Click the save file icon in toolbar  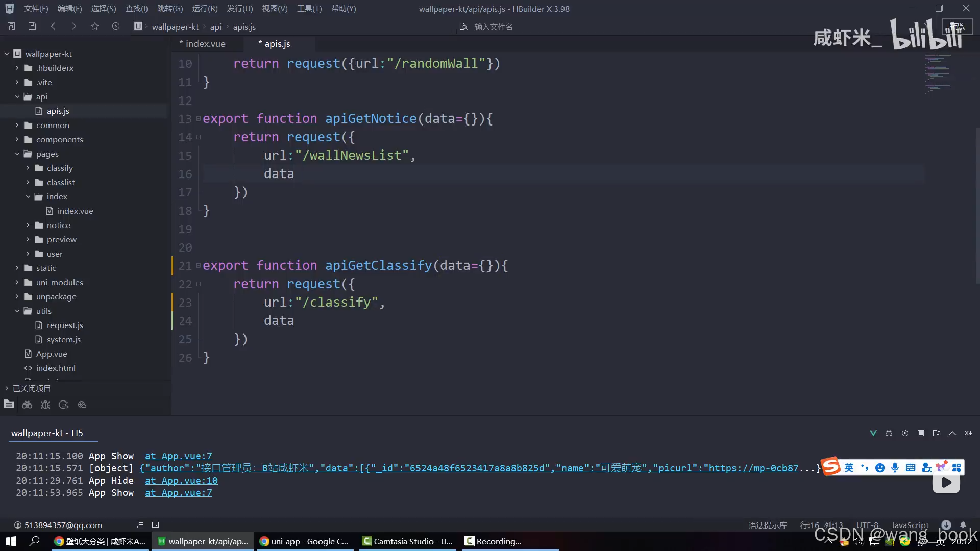tap(32, 26)
